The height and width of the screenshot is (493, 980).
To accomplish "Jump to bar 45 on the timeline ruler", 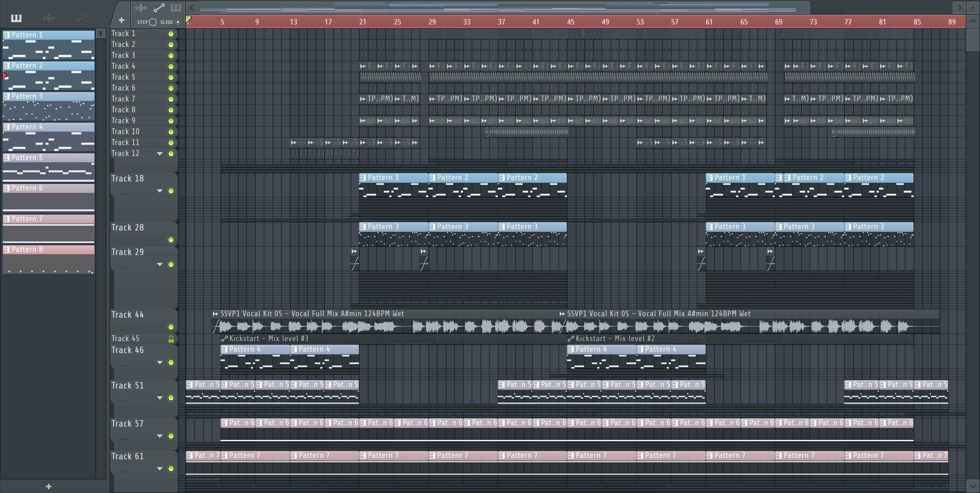I will pyautogui.click(x=571, y=22).
